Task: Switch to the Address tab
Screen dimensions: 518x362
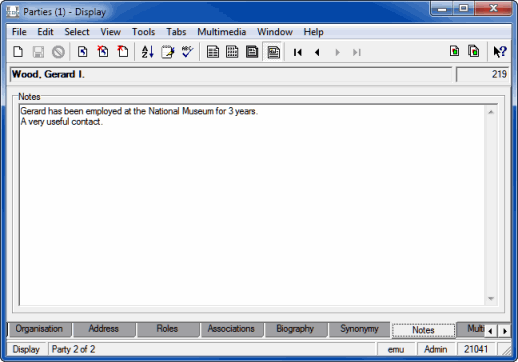Action: [104, 329]
